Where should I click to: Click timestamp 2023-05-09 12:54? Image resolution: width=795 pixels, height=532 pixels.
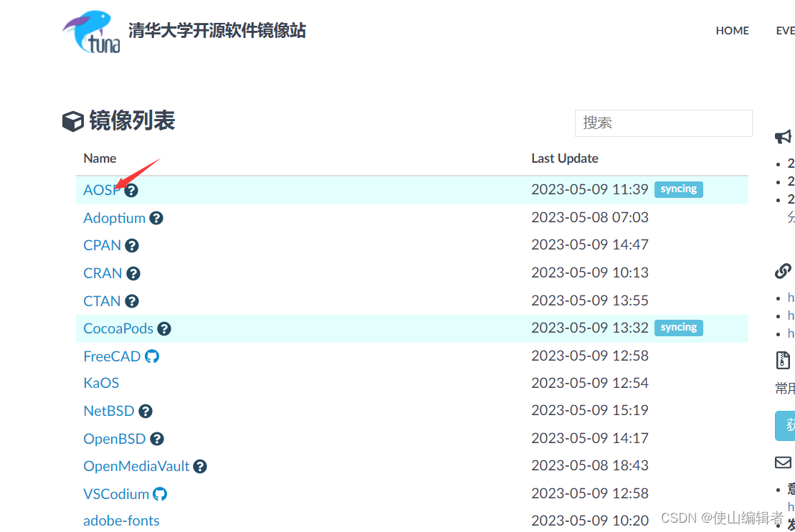pyautogui.click(x=590, y=383)
